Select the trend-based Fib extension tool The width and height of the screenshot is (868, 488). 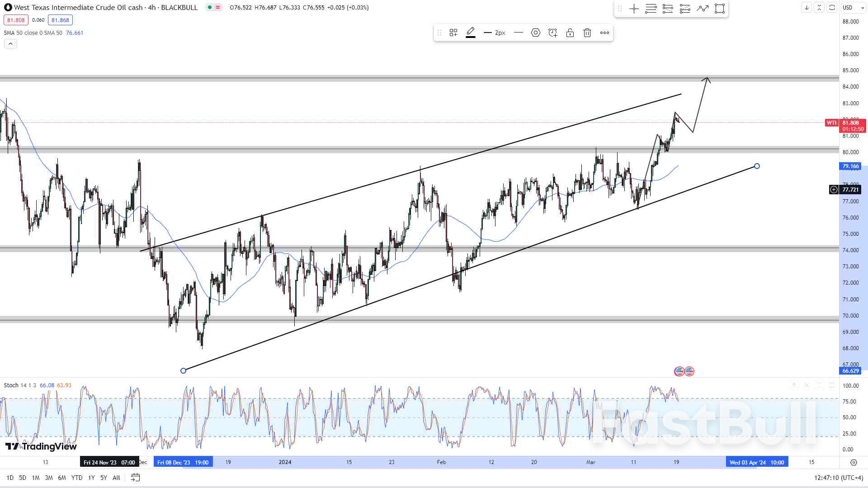click(x=685, y=9)
